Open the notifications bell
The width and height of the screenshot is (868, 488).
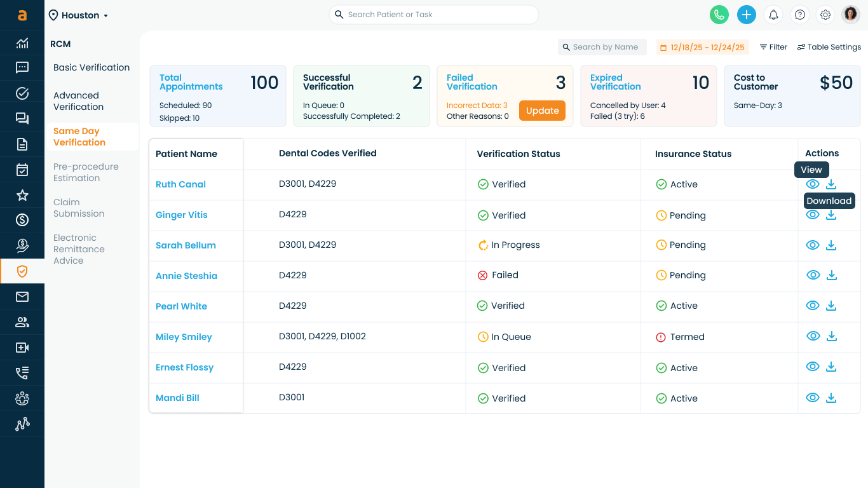pos(773,15)
